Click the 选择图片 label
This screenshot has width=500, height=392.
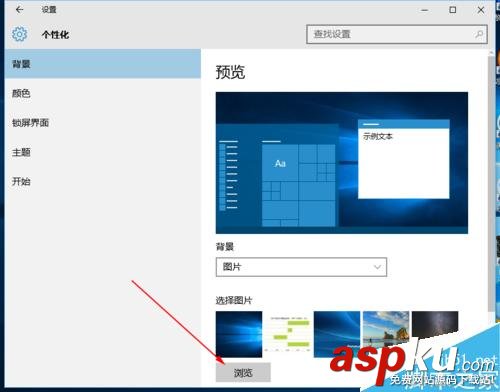(234, 300)
